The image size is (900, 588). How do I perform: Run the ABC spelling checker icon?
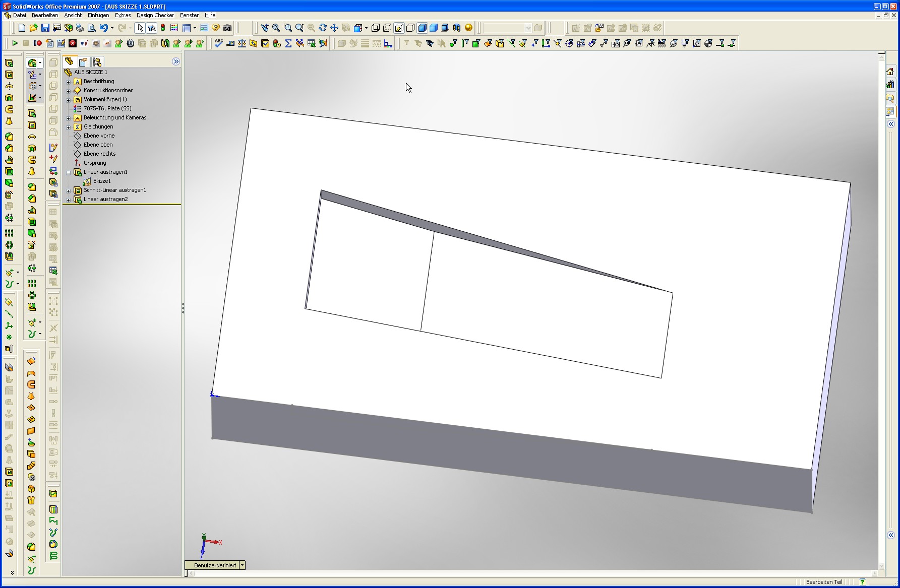pyautogui.click(x=219, y=43)
